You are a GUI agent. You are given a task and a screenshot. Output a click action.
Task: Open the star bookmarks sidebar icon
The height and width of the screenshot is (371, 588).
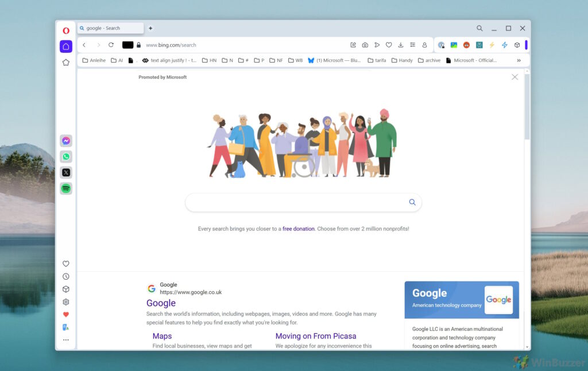(66, 63)
